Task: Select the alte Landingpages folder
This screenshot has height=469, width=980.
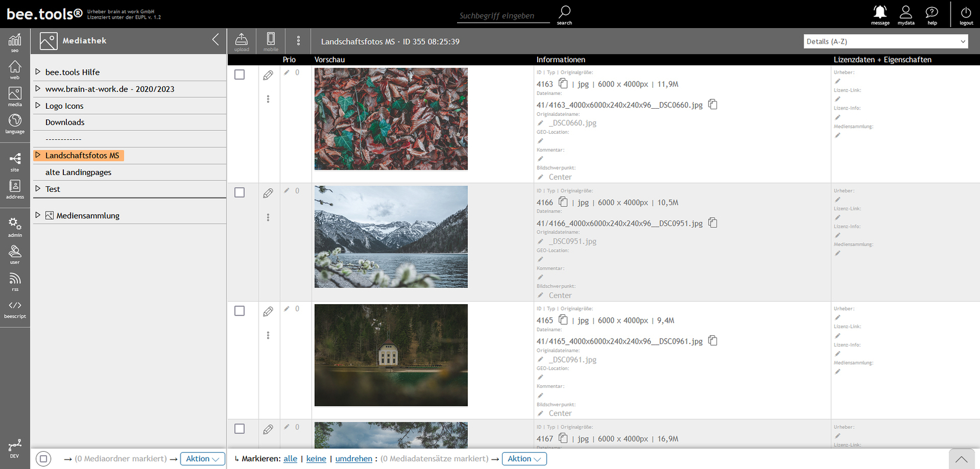Action: click(78, 172)
